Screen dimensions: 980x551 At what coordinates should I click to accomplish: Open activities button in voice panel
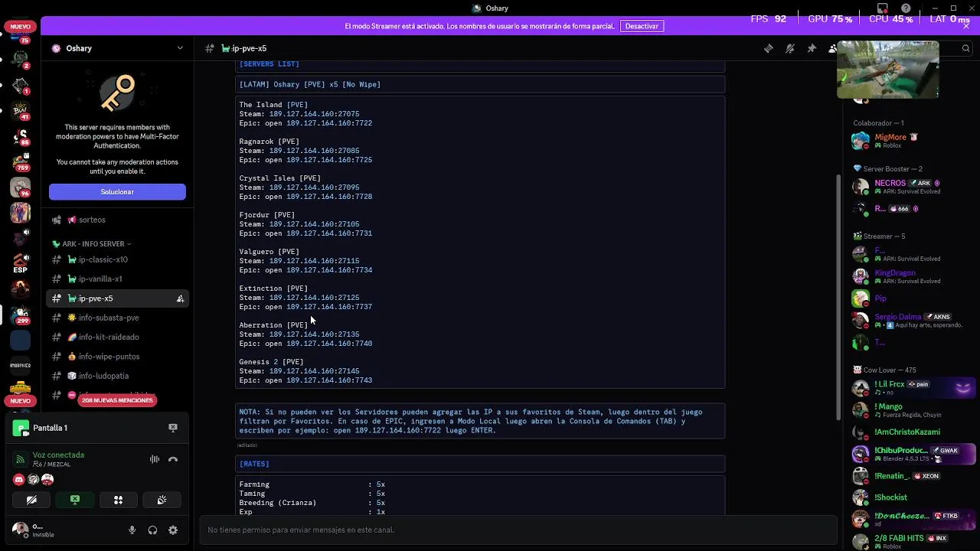click(x=118, y=500)
